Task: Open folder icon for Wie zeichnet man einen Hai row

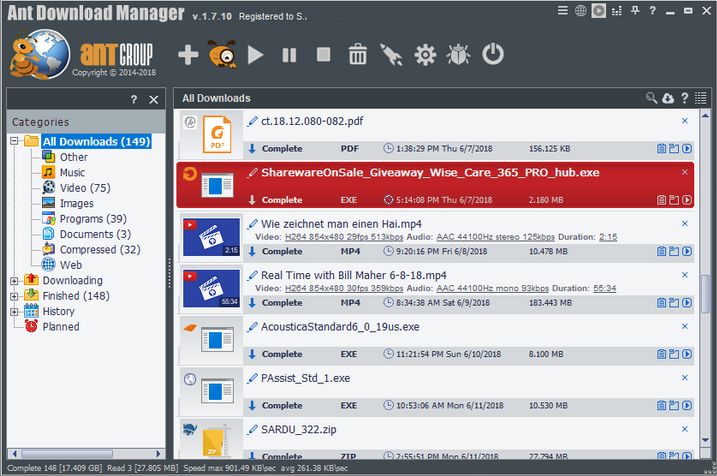Action: point(674,251)
